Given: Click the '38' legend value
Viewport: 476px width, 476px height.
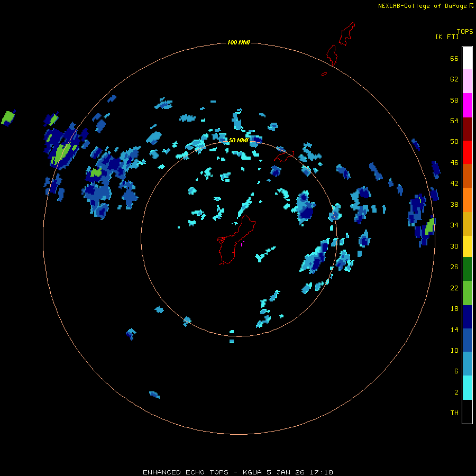Looking at the screenshot, I should [x=454, y=204].
